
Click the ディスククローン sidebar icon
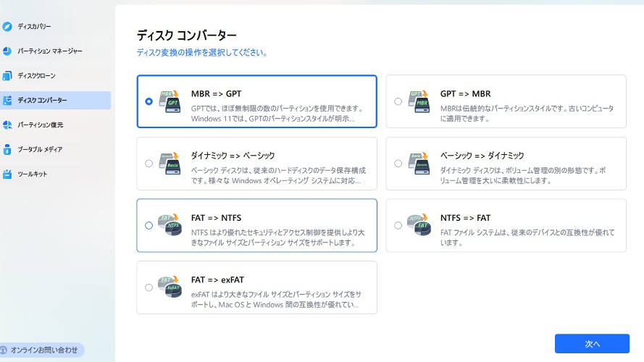(7, 75)
